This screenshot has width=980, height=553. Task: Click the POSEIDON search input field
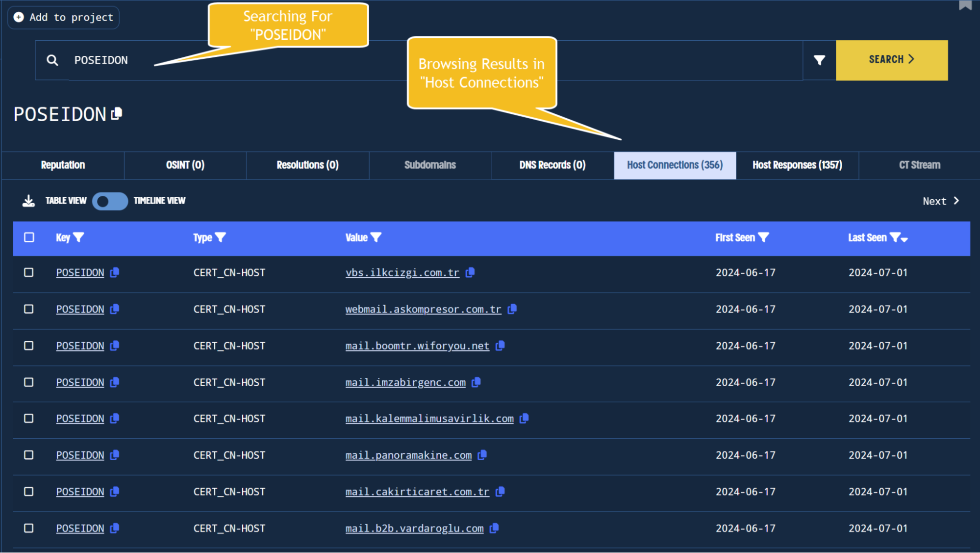[x=419, y=60]
